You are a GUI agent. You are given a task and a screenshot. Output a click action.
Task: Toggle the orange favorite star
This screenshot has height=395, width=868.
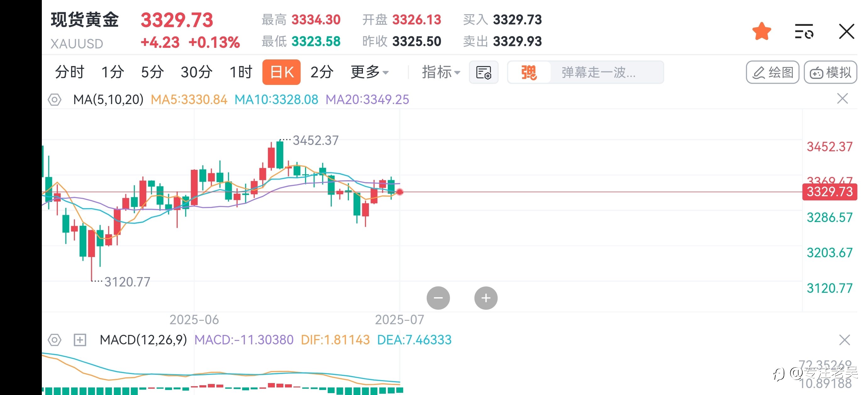(761, 31)
